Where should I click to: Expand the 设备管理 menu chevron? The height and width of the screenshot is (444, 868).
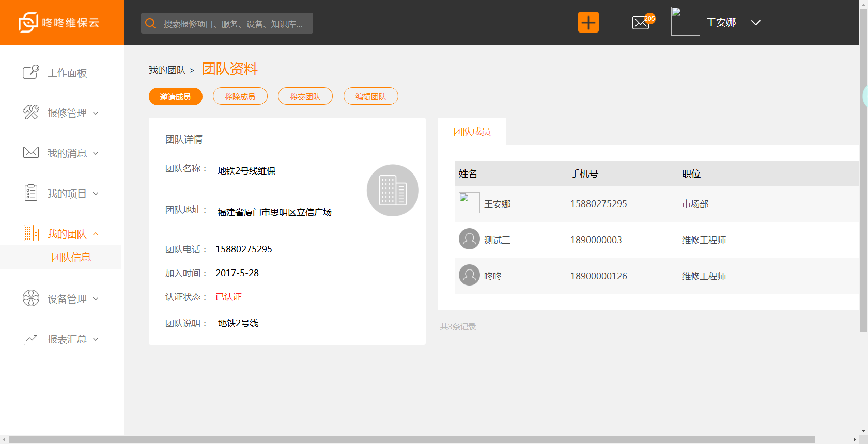click(96, 299)
